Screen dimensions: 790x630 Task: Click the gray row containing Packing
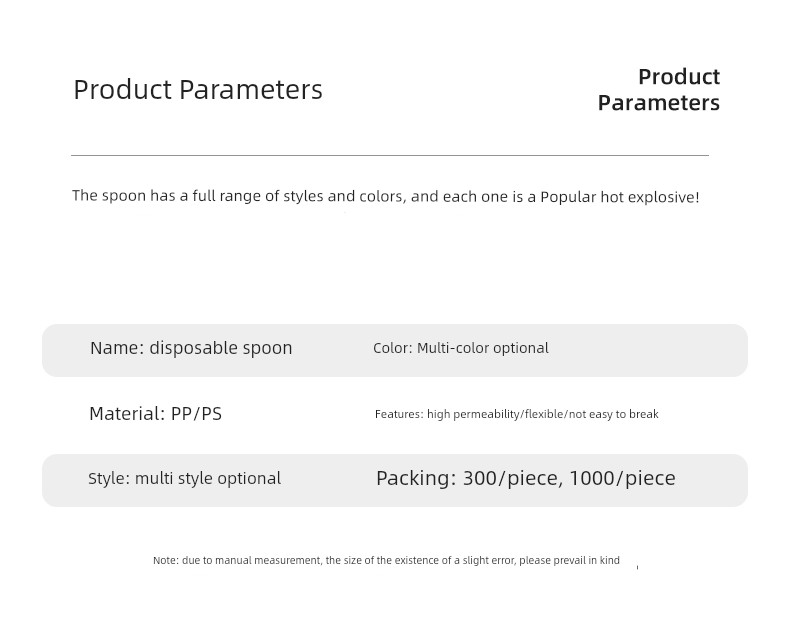[394, 480]
